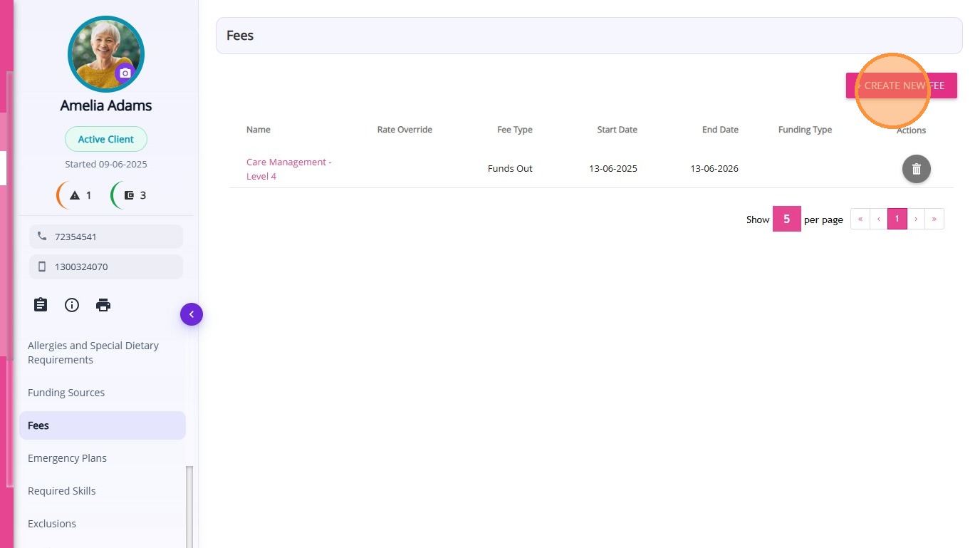This screenshot has width=980, height=548.
Task: Click the camera icon on profile photo
Action: tap(125, 73)
